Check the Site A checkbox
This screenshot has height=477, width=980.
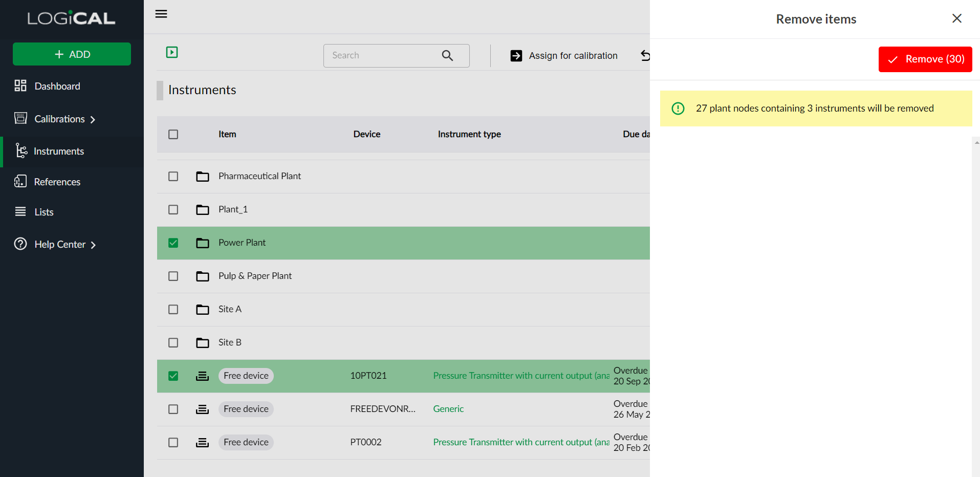pos(173,310)
